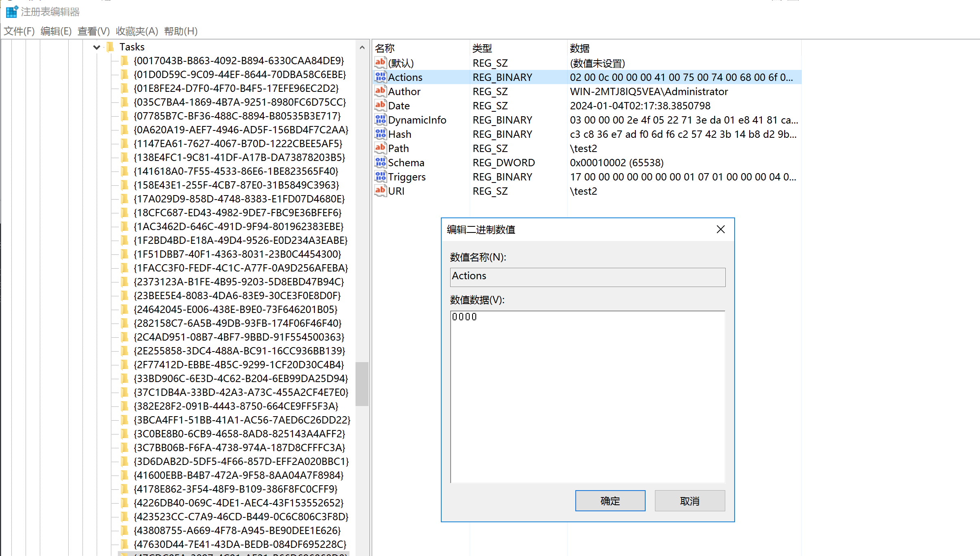Click the Author string value icon
Viewport: 980px width, 556px height.
tap(380, 91)
